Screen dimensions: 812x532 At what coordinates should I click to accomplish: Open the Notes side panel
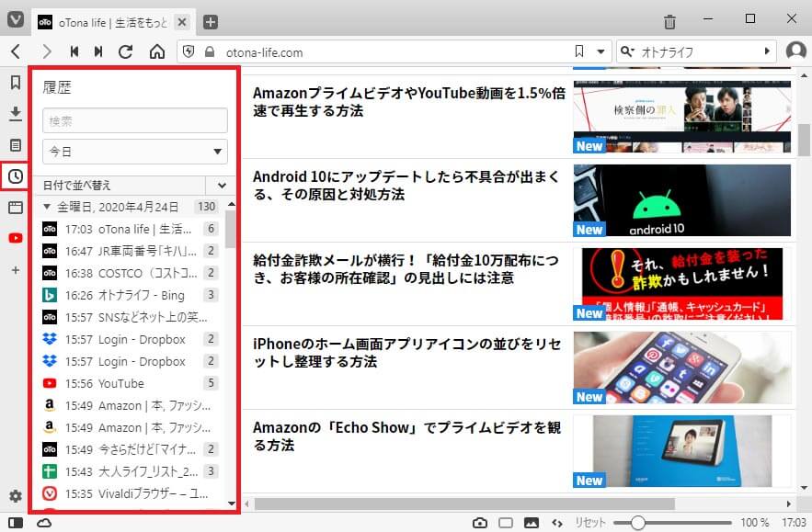coord(16,145)
